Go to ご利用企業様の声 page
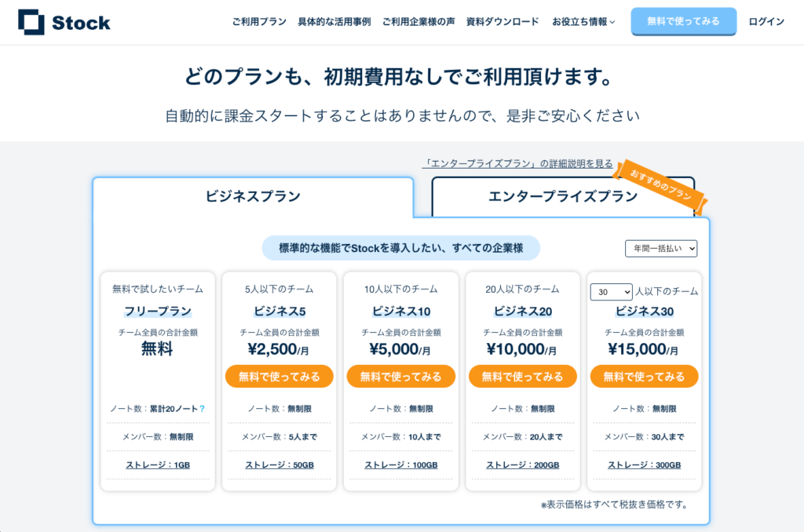The height and width of the screenshot is (532, 804). tap(418, 21)
